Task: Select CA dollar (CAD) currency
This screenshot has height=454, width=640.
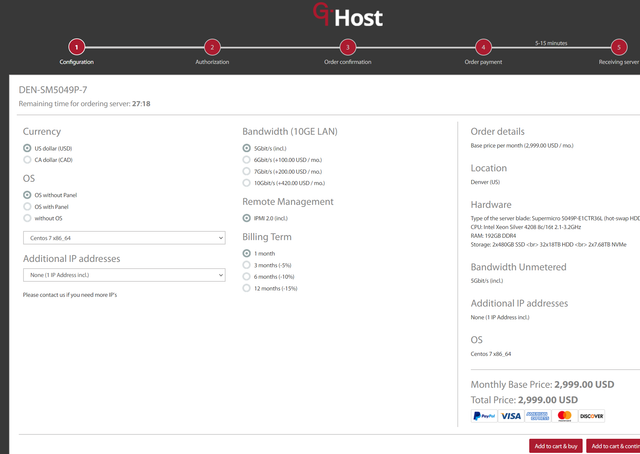Action: tap(27, 160)
